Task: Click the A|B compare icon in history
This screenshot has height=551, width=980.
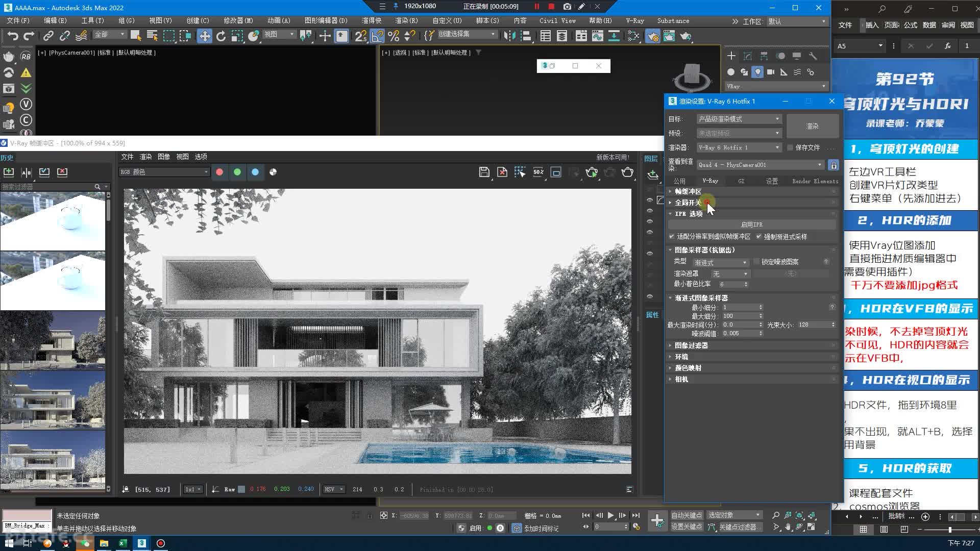Action: click(27, 172)
